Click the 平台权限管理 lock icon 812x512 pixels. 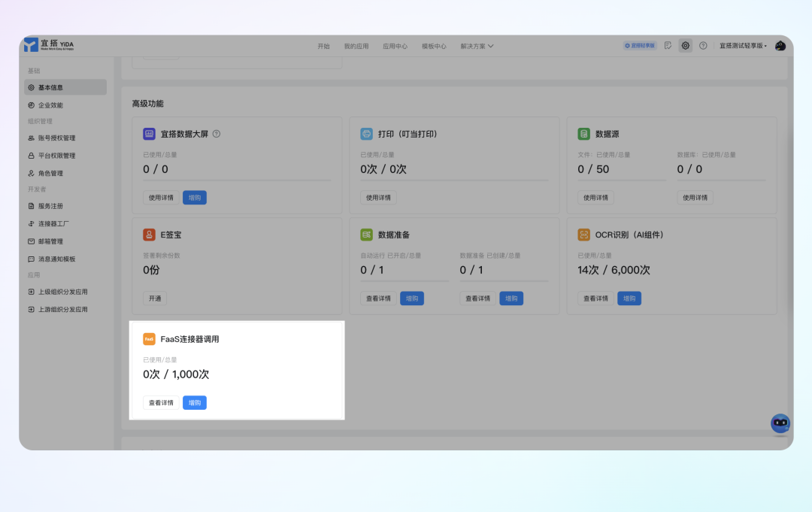tap(31, 156)
